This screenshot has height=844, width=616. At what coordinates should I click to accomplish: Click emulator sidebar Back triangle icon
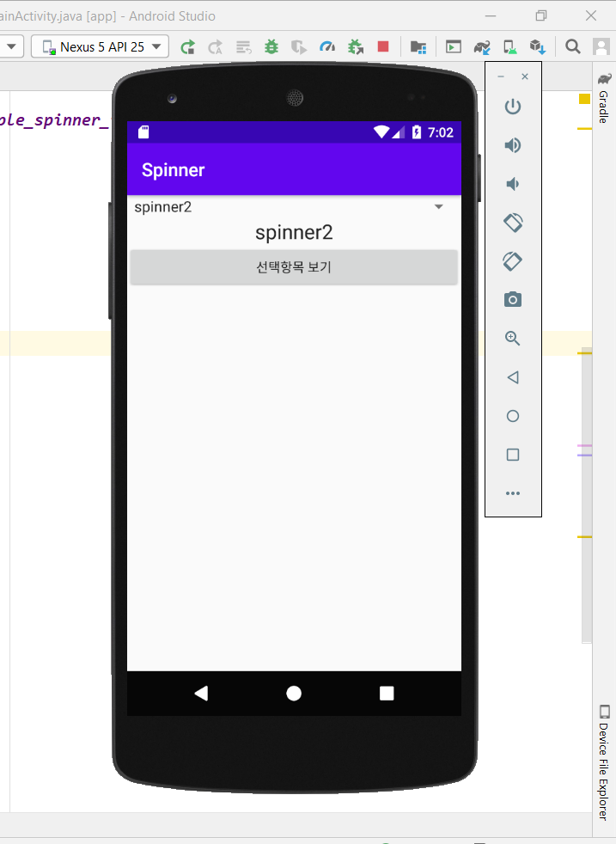point(513,377)
